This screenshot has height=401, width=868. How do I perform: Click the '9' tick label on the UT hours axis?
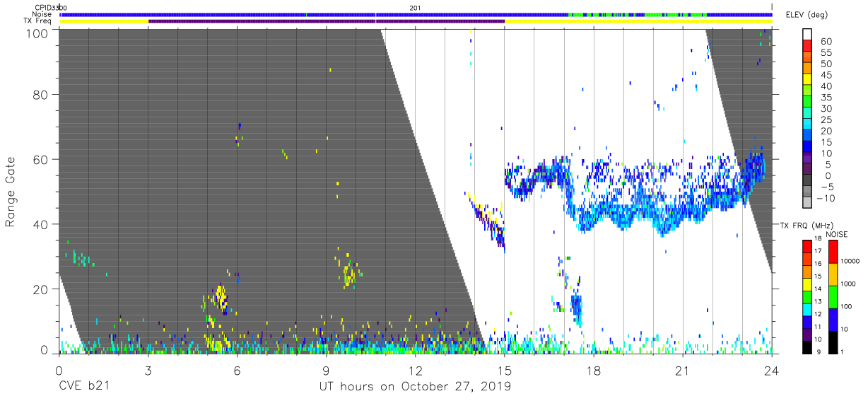click(x=326, y=370)
